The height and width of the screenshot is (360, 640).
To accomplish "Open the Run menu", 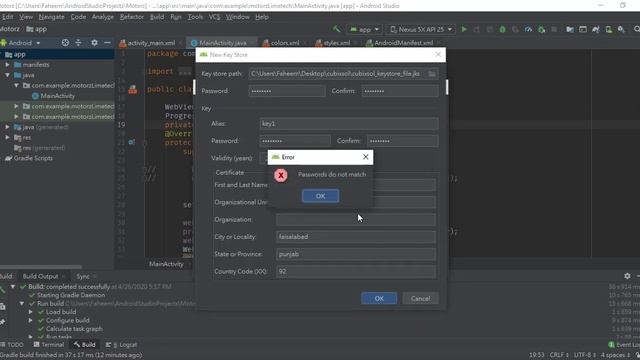I will [176, 17].
